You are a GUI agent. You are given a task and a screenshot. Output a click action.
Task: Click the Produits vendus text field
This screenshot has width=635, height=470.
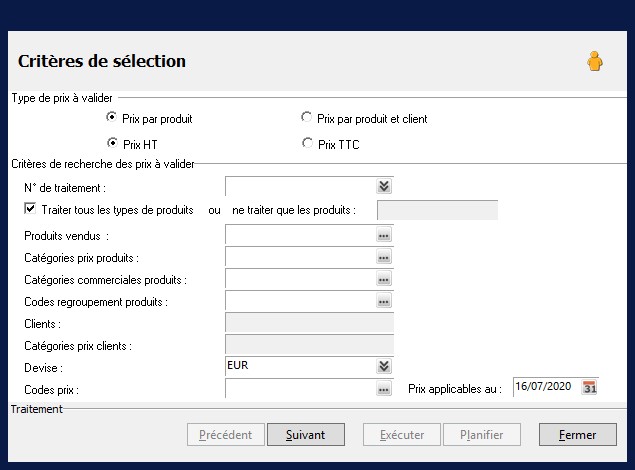[x=299, y=236]
